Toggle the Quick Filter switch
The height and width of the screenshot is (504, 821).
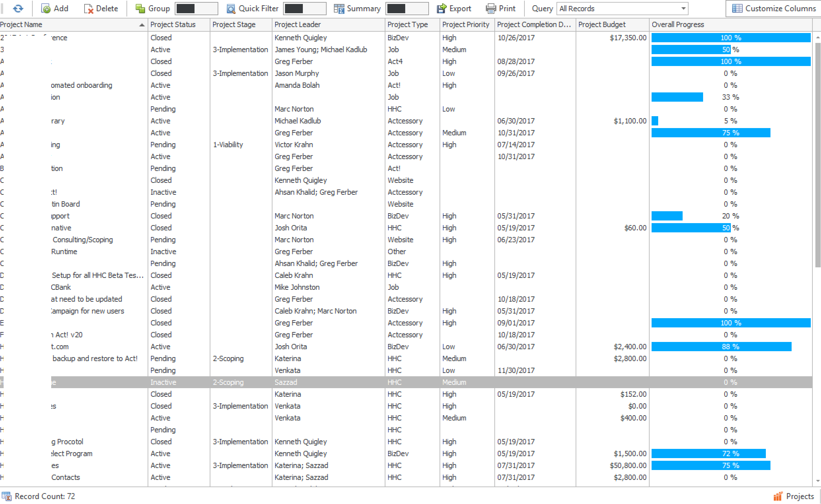304,9
